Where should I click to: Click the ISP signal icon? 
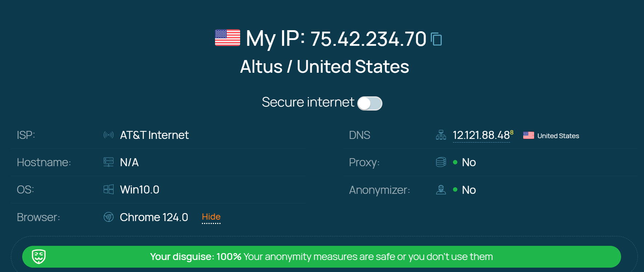coord(108,135)
